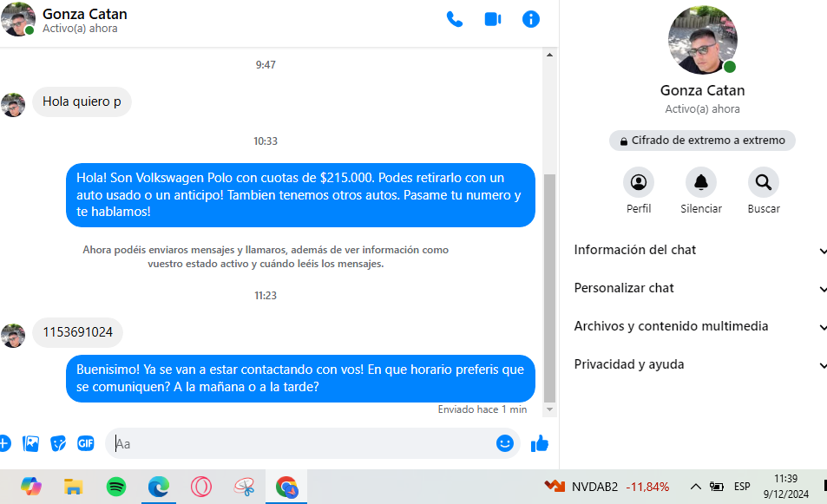The width and height of the screenshot is (827, 504).
Task: Expand Personalizar chat section
Action: click(x=700, y=288)
